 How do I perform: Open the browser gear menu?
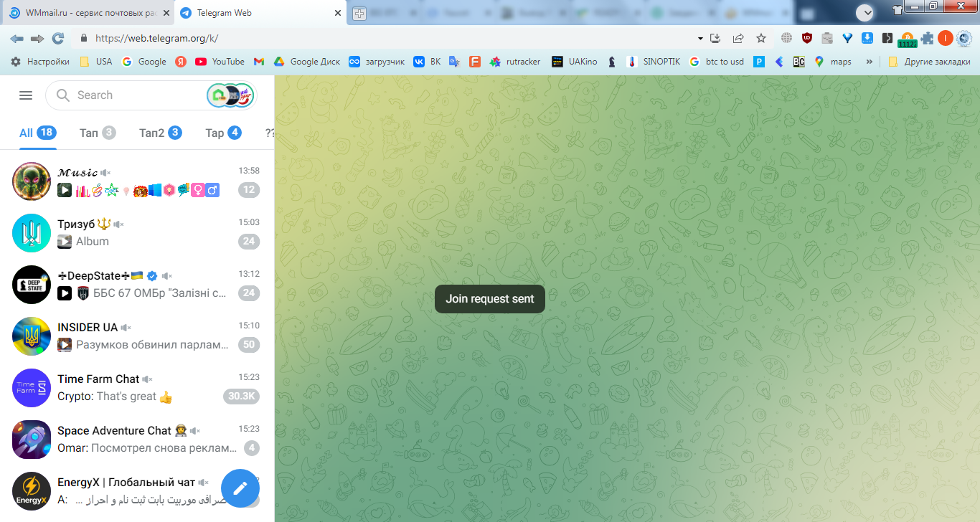(x=963, y=38)
